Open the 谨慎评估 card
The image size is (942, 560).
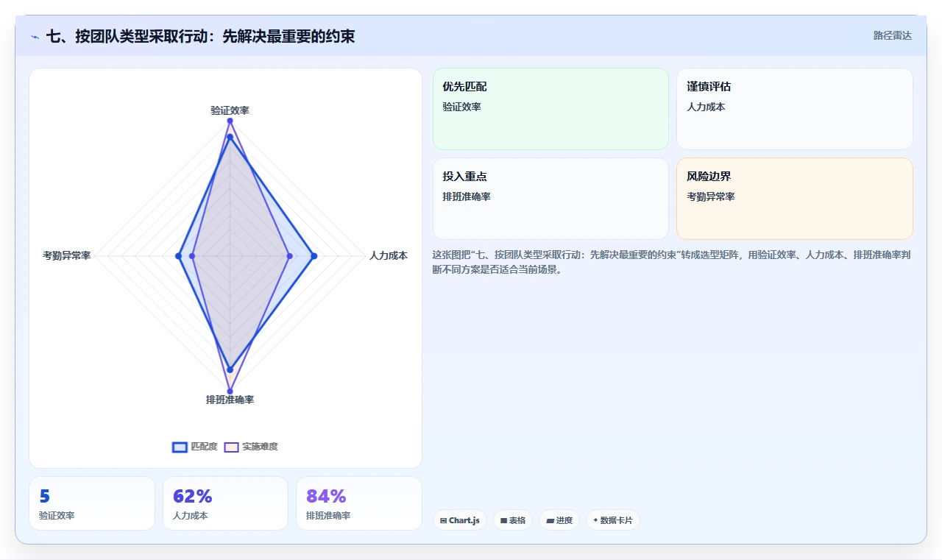point(795,109)
